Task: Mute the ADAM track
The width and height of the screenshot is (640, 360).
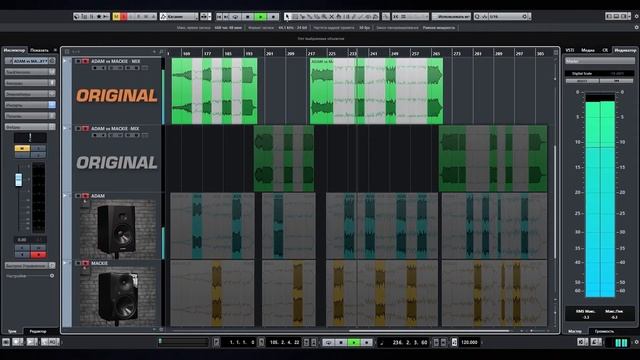Action: pos(78,196)
